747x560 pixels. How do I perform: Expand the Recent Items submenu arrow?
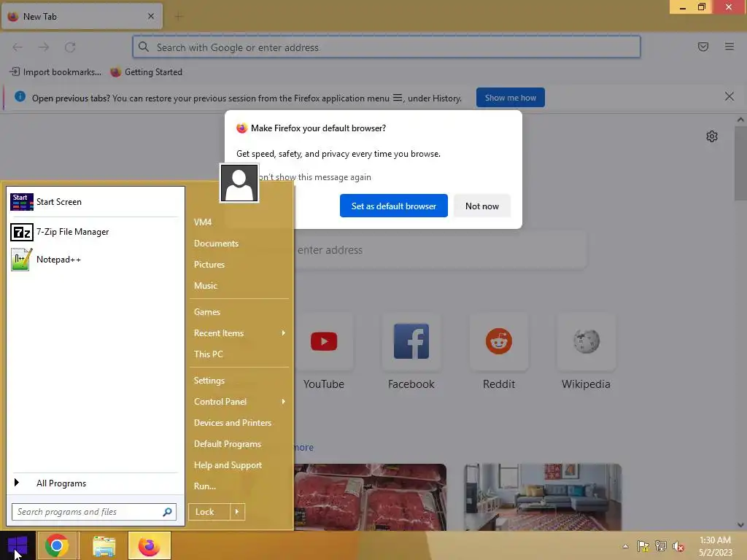[284, 332]
